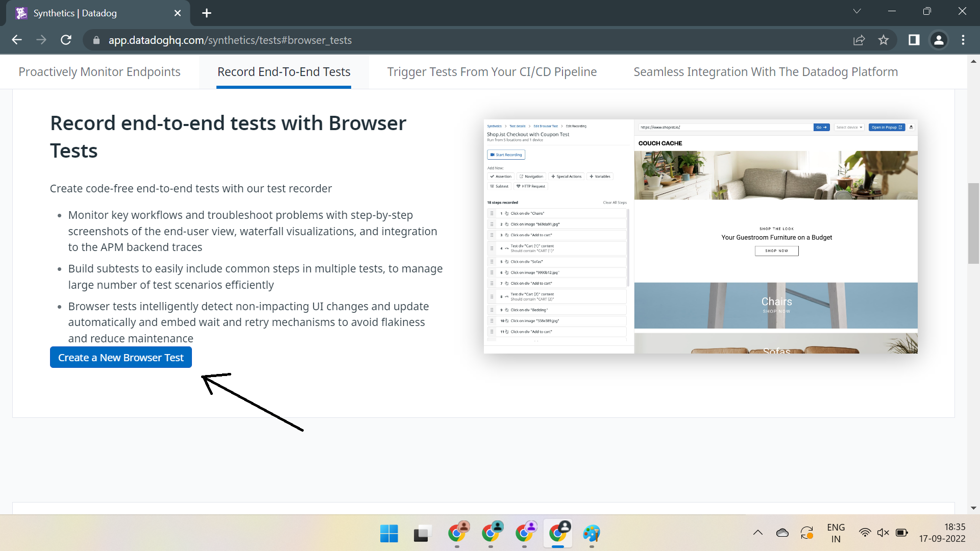Switch to Proactively Monitor Endpoints tab
980x551 pixels.
(x=100, y=72)
